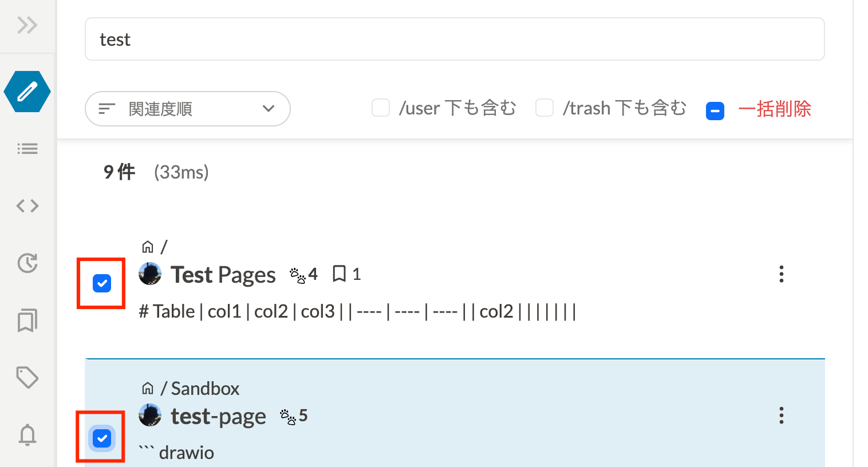Click the Table snippet text under Test Pages
Image resolution: width=868 pixels, height=467 pixels.
pyautogui.click(x=358, y=311)
